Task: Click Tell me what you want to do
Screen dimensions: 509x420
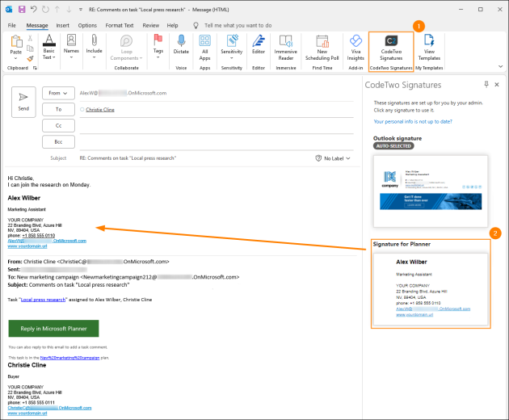Action: coord(238,25)
